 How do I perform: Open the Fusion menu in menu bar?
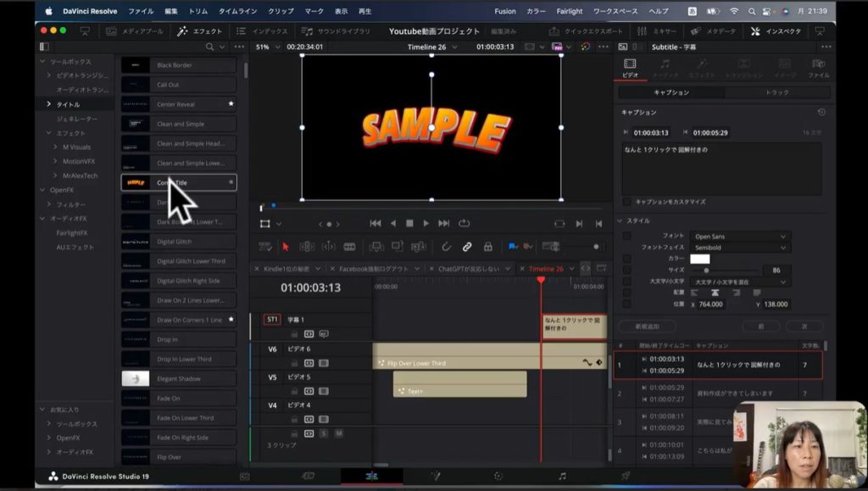[x=505, y=11]
